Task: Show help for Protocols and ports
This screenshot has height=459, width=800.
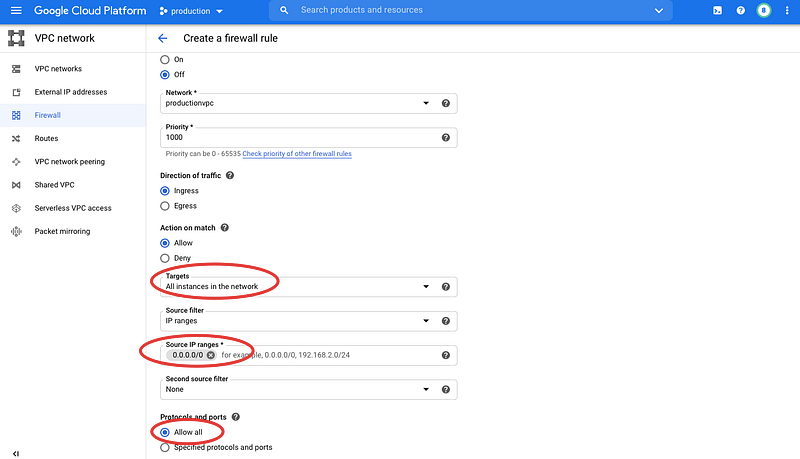Action: pos(235,417)
